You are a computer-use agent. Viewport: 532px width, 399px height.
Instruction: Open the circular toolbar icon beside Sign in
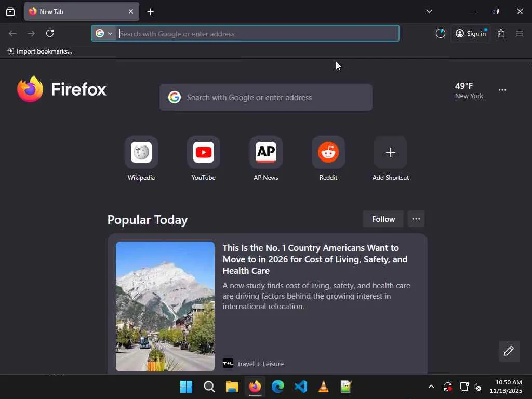coord(441,33)
